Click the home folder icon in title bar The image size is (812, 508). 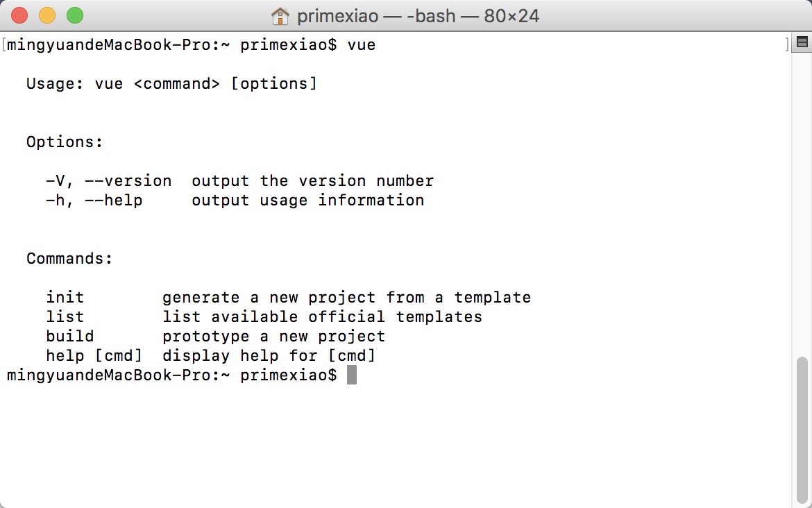pyautogui.click(x=280, y=15)
